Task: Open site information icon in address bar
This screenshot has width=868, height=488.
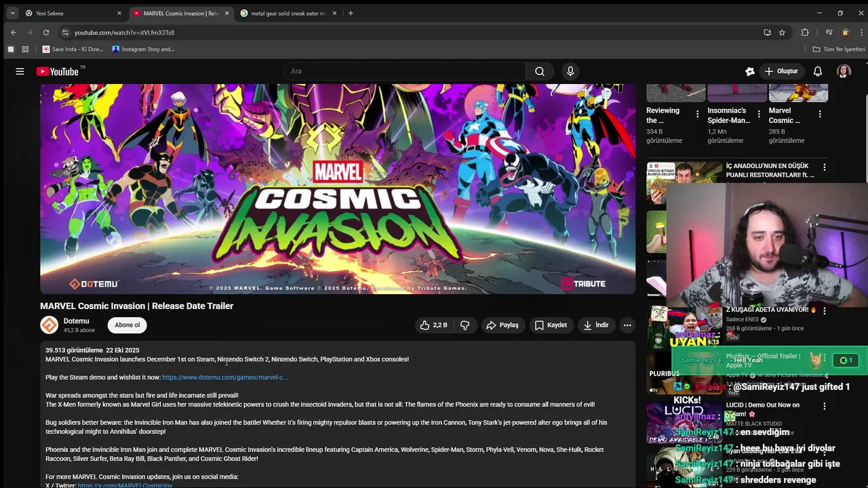Action: click(x=65, y=33)
